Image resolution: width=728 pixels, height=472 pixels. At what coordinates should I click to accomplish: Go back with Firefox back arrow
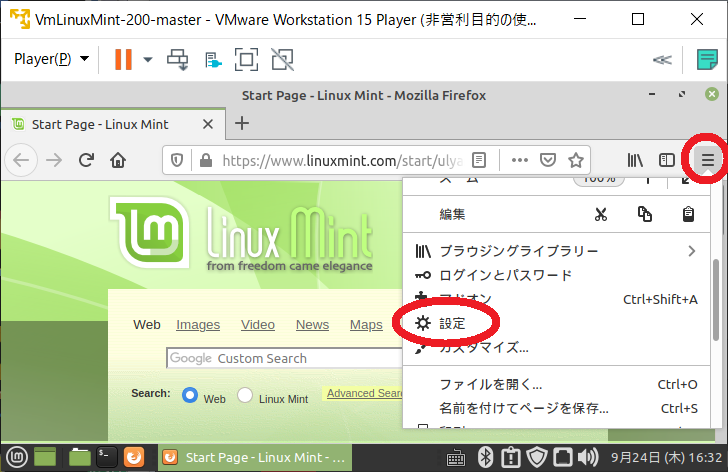21,161
